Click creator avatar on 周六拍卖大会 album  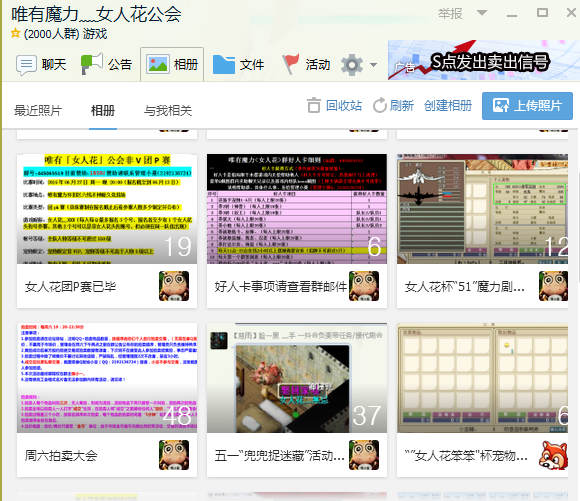[x=174, y=455]
